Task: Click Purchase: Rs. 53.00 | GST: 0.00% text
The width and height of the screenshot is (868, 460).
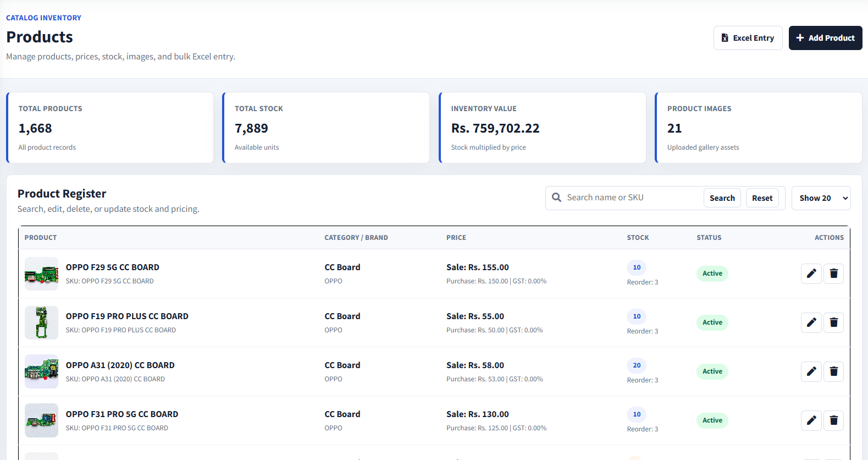Action: coord(495,379)
